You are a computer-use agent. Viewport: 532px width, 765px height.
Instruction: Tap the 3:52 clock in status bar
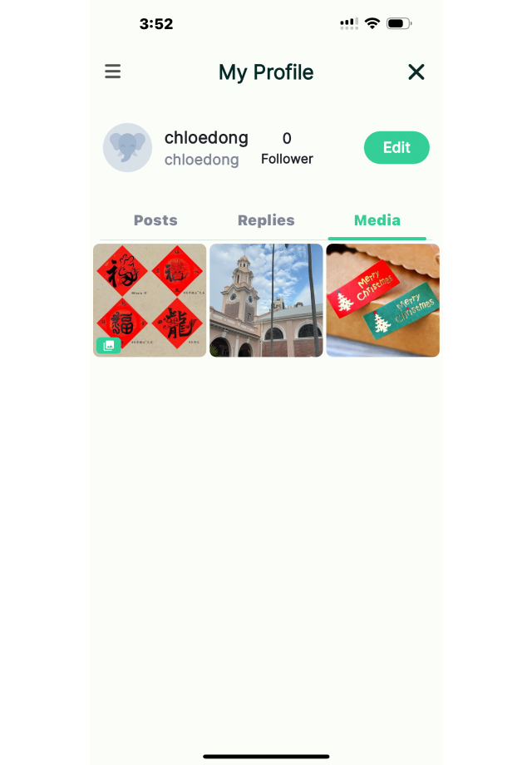[156, 23]
